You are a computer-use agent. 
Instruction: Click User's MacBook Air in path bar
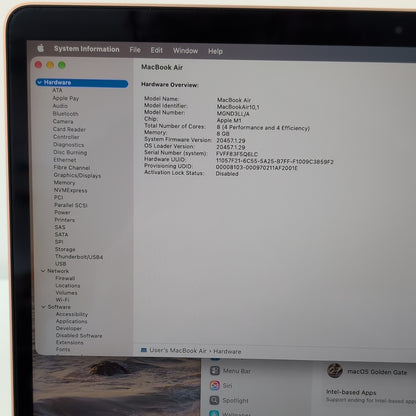coord(178,350)
